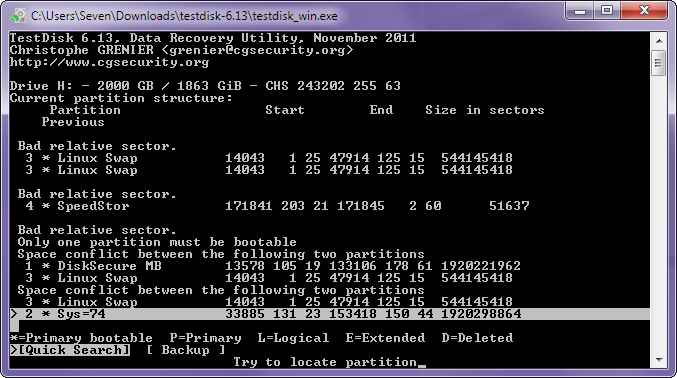Screen dimensions: 677x378
Task: Click the 'TestDisk 6.13, Data Recovery Utility' title line
Action: (213, 38)
